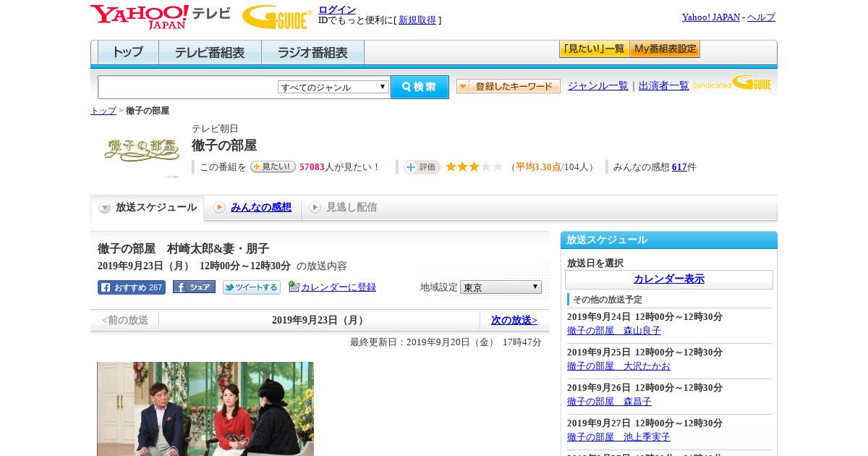The image size is (868, 456).
Task: Click the Syndicated G-Guide logo
Action: 731,83
